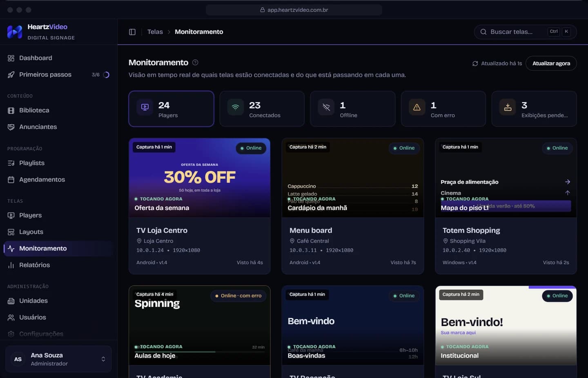The width and height of the screenshot is (588, 378).
Task: Click the Unidades building icon
Action: (x=11, y=301)
